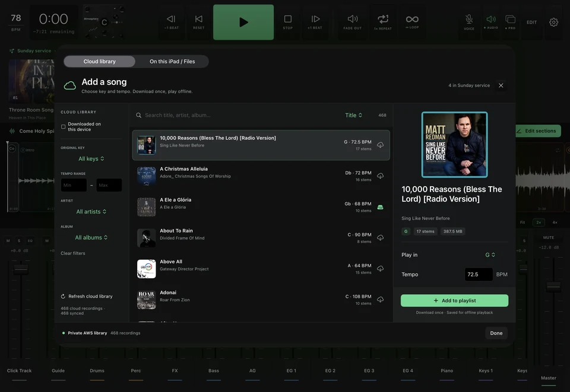Open the Play in key dropdown
Viewport: 570px width, 392px height.
[x=490, y=255]
